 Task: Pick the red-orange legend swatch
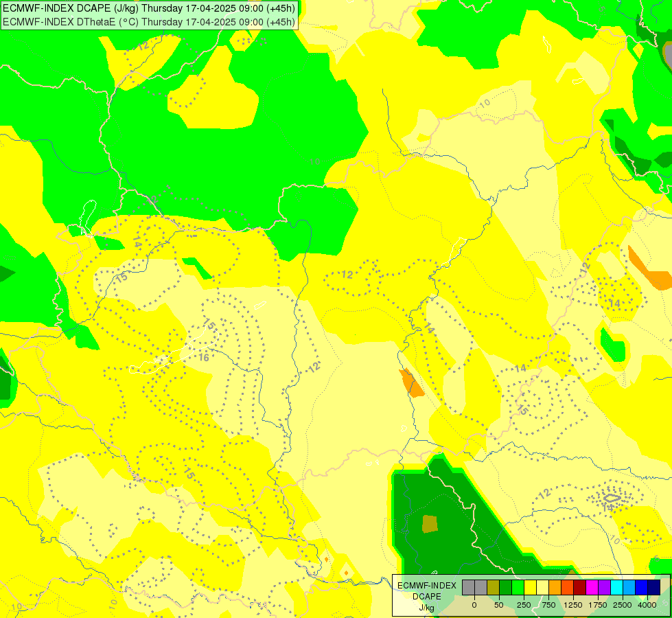tap(568, 587)
